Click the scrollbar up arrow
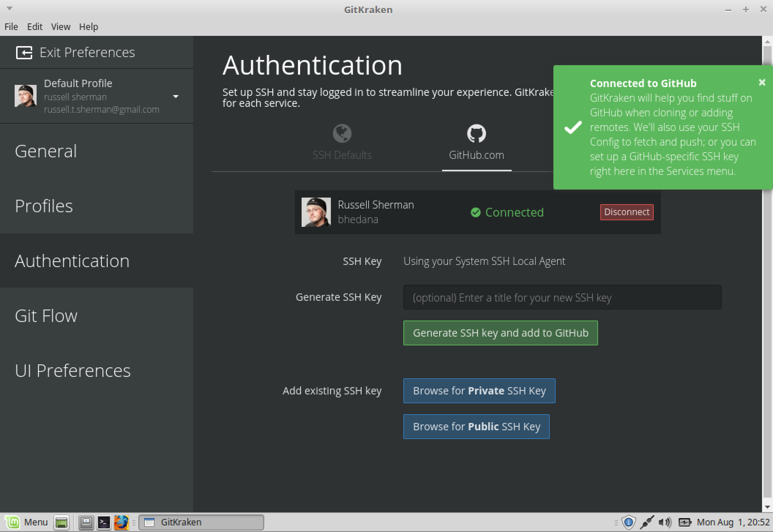 767,42
